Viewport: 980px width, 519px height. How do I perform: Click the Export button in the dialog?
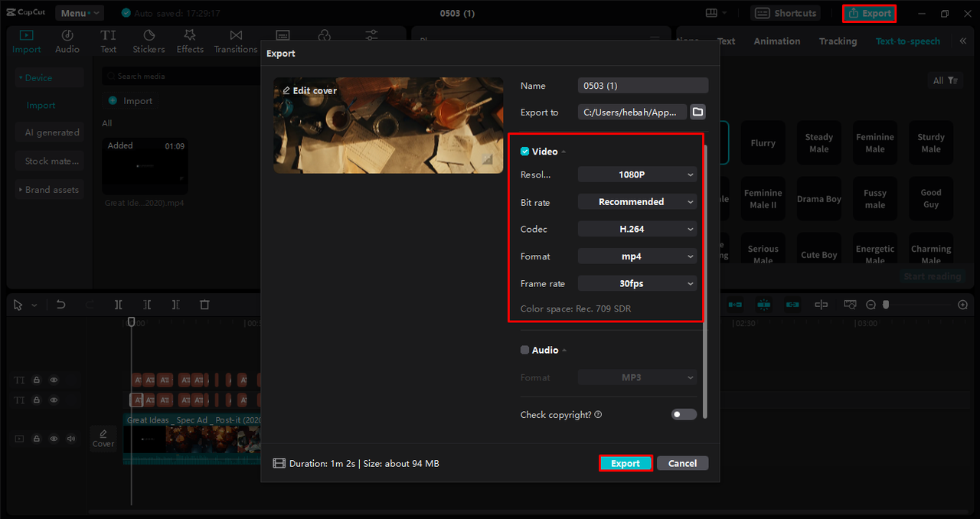(x=626, y=463)
